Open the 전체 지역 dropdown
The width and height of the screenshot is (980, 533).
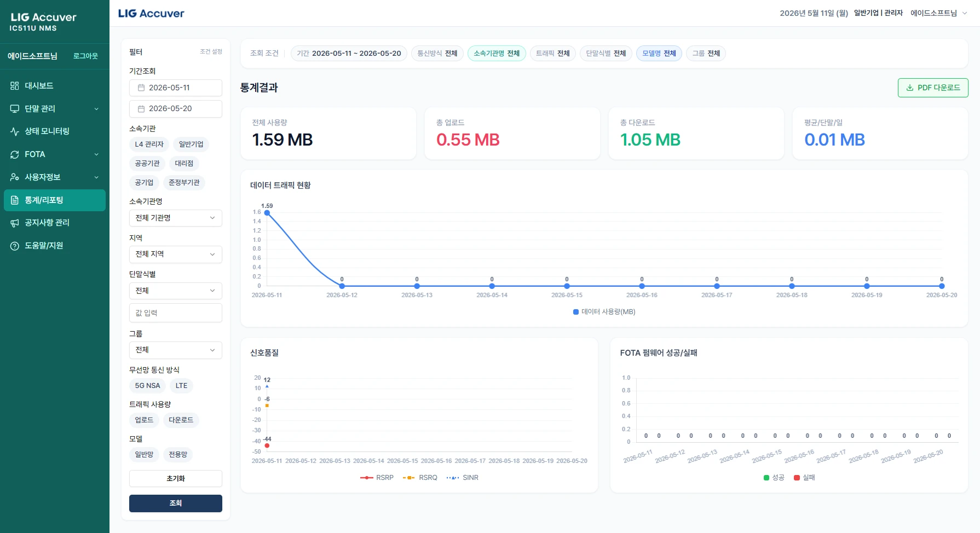pyautogui.click(x=176, y=254)
